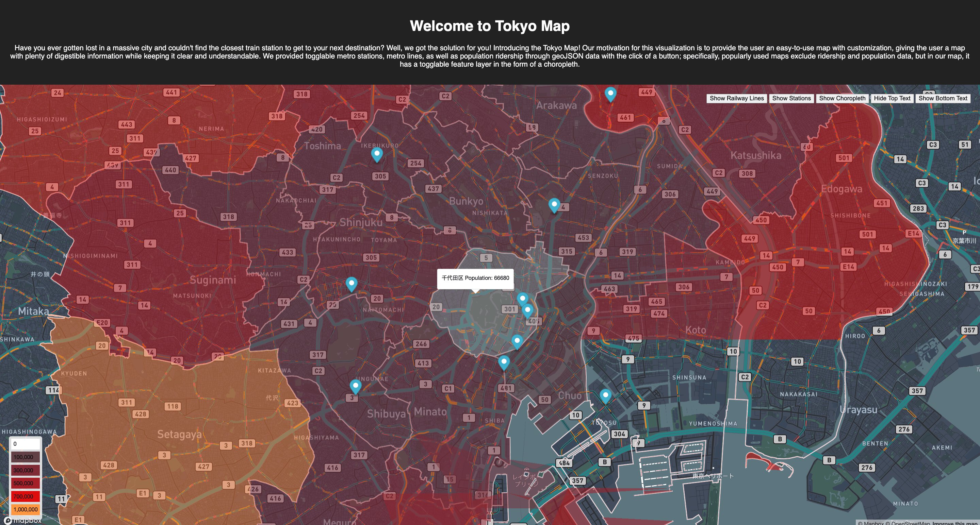Select the station pin near Toyosu in Chuo
The width and height of the screenshot is (980, 525).
605,395
